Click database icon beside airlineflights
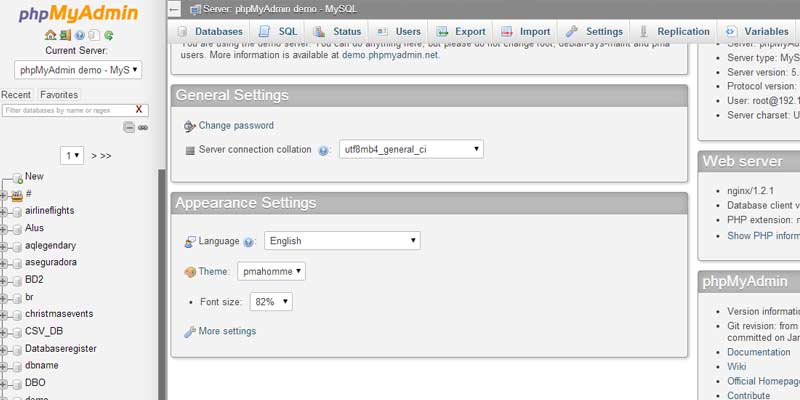This screenshot has width=800, height=400. click(17, 212)
